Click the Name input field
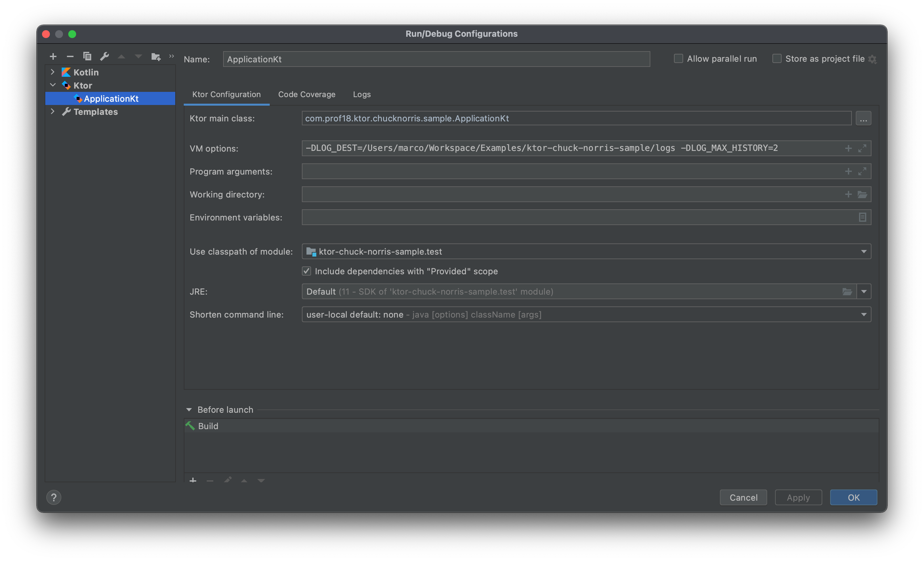924x561 pixels. (x=436, y=59)
